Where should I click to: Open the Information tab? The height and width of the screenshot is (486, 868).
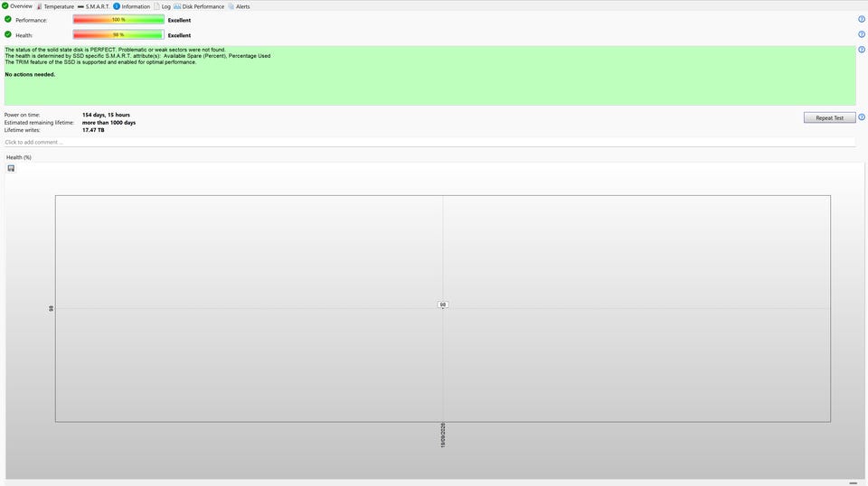pos(132,6)
